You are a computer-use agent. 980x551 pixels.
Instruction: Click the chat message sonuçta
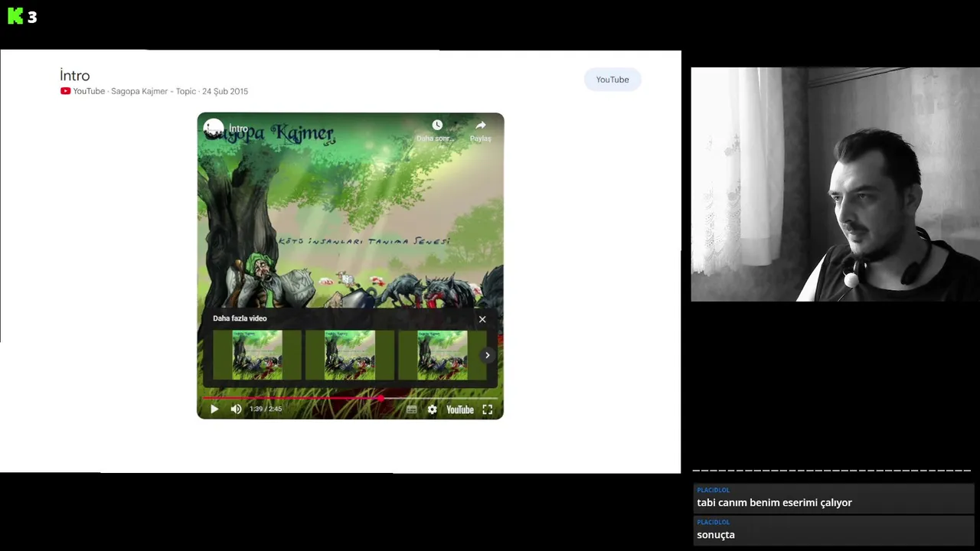point(716,535)
